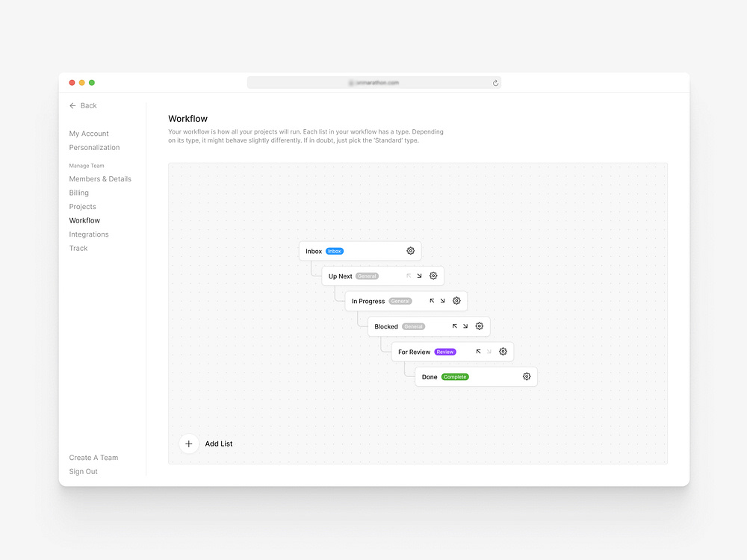Move In Progress list down with arrow
747x560 pixels.
click(x=442, y=301)
